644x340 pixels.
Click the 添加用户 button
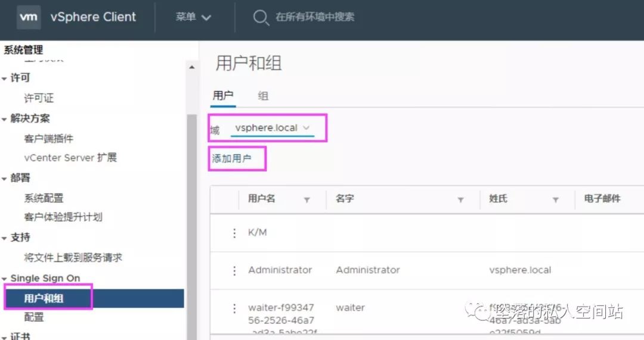231,158
